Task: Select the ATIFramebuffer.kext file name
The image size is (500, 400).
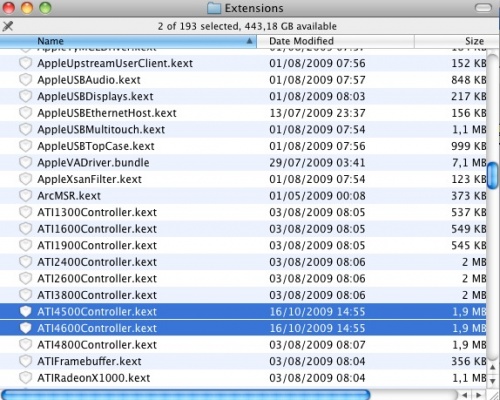Action: pyautogui.click(x=89, y=361)
